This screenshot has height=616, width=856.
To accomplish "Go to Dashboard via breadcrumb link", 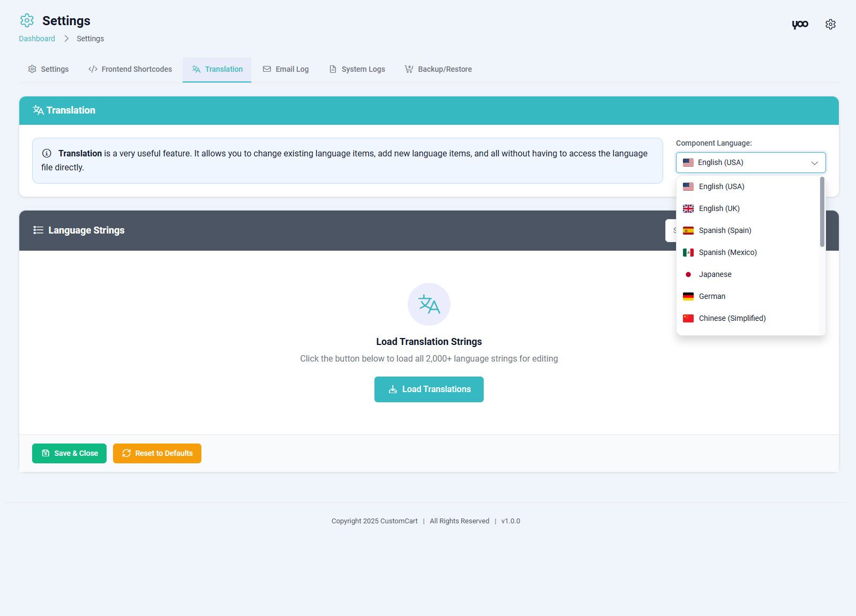I will tap(37, 39).
